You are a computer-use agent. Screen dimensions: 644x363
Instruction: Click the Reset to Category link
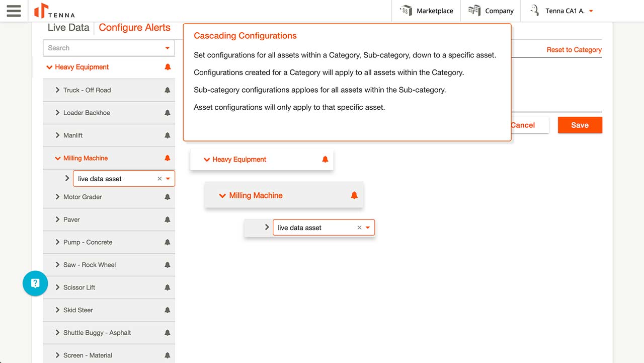(574, 50)
